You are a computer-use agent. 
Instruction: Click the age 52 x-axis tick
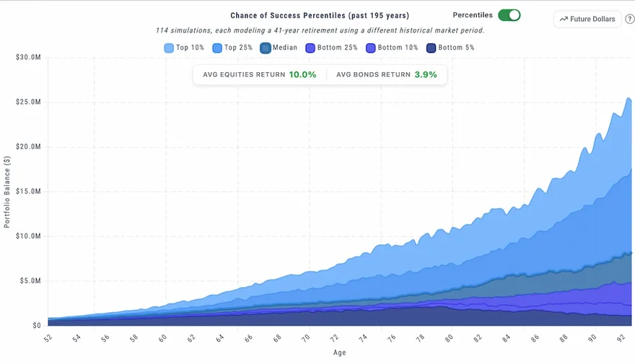pos(48,338)
